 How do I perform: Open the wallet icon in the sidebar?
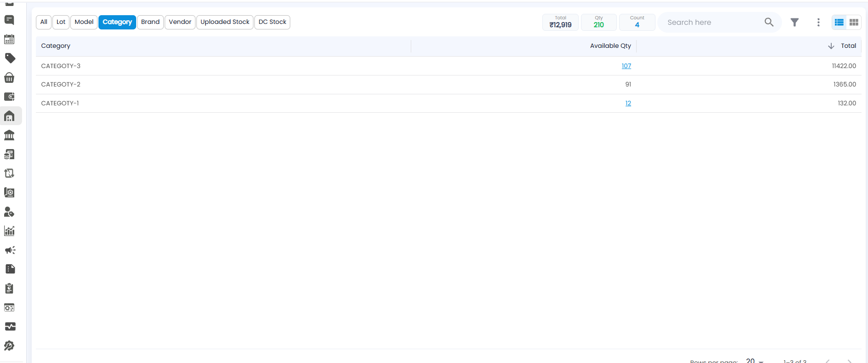[x=9, y=97]
